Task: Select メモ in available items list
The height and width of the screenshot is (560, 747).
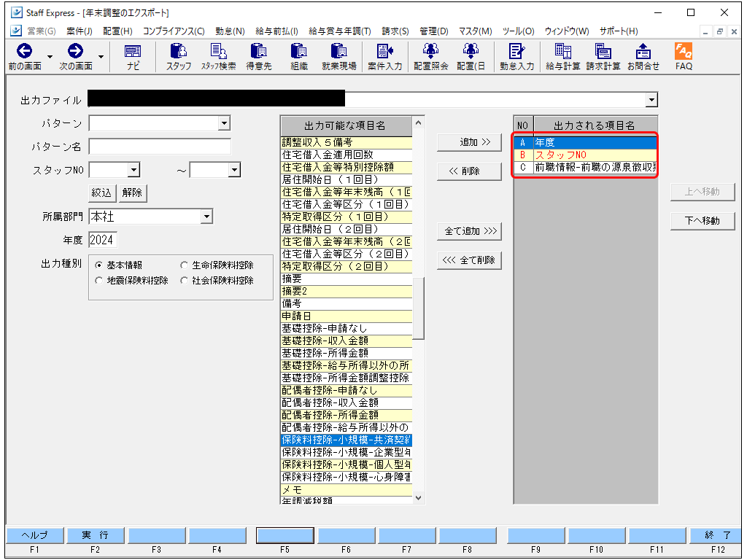Action: [347, 489]
